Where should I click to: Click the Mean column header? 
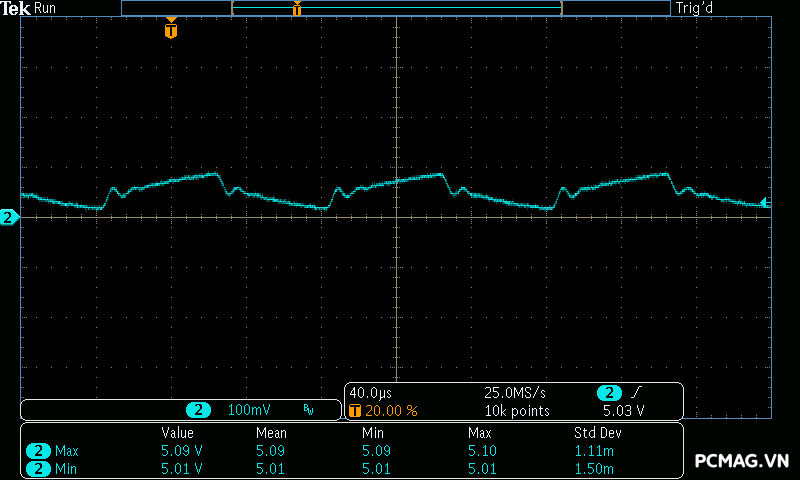click(x=271, y=433)
